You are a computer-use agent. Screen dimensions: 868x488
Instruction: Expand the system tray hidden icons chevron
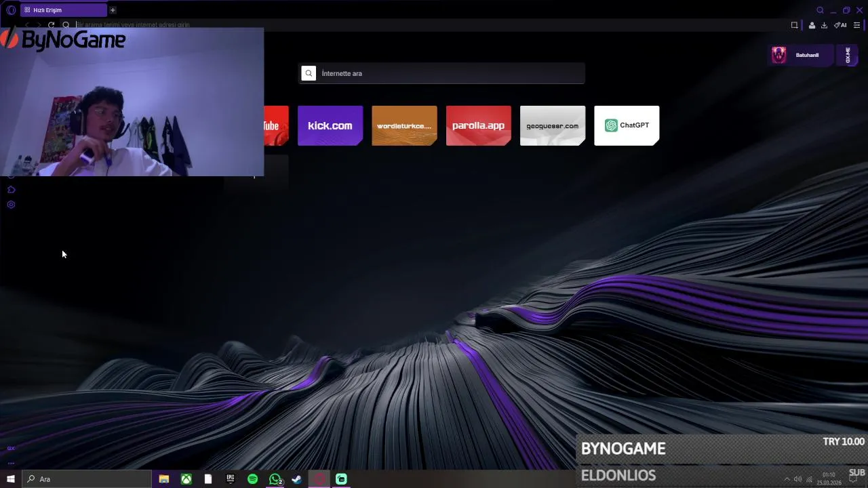click(x=787, y=479)
